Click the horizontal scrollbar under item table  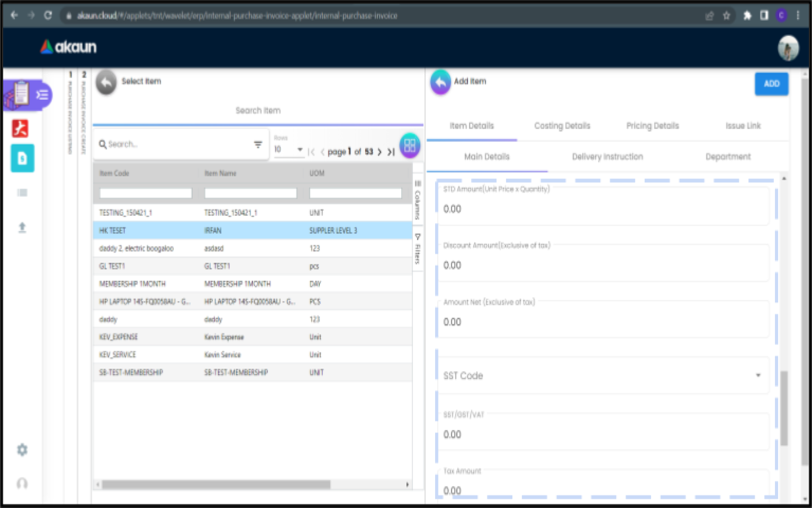point(216,484)
